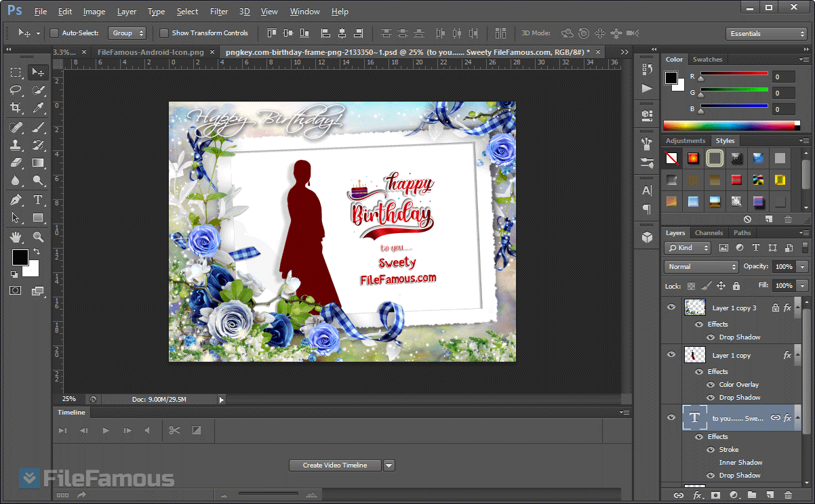Screen dimensions: 815x504
Task: Select the Eraser tool
Action: (x=16, y=163)
